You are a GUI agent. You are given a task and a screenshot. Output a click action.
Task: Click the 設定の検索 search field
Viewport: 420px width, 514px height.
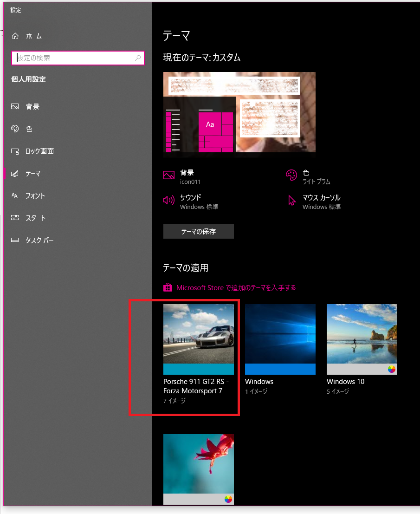tap(78, 58)
